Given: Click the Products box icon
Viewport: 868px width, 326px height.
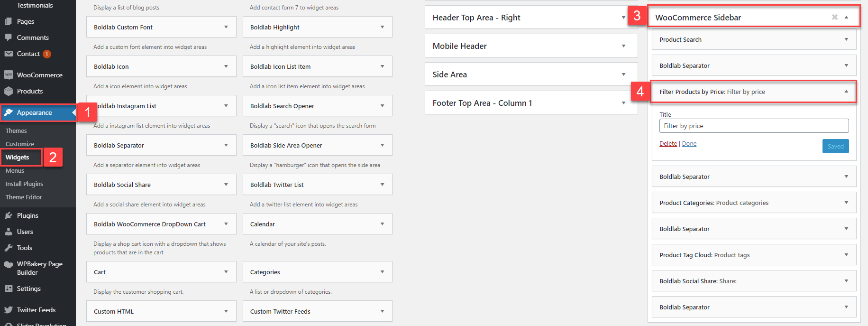Looking at the screenshot, I should [x=9, y=91].
